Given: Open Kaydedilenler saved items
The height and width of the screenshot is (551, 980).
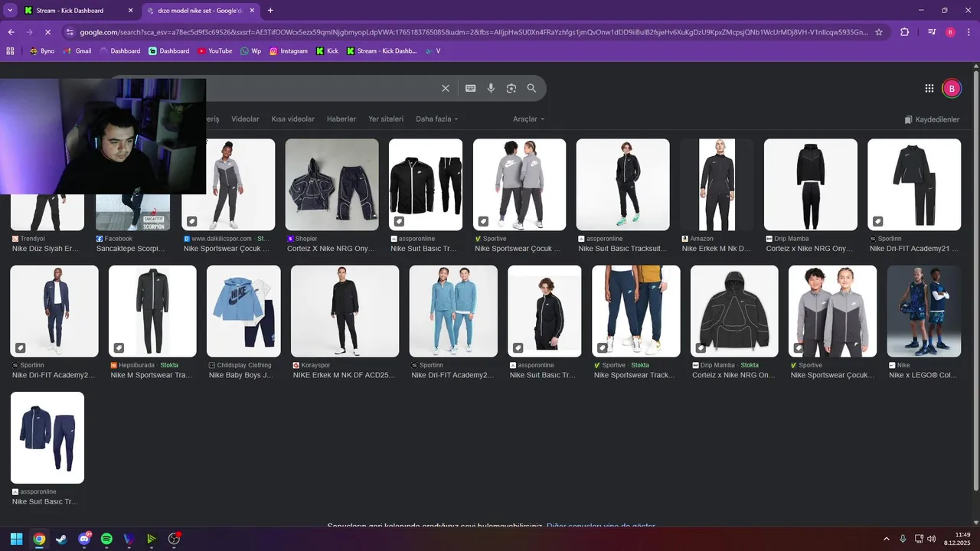Looking at the screenshot, I should 932,119.
